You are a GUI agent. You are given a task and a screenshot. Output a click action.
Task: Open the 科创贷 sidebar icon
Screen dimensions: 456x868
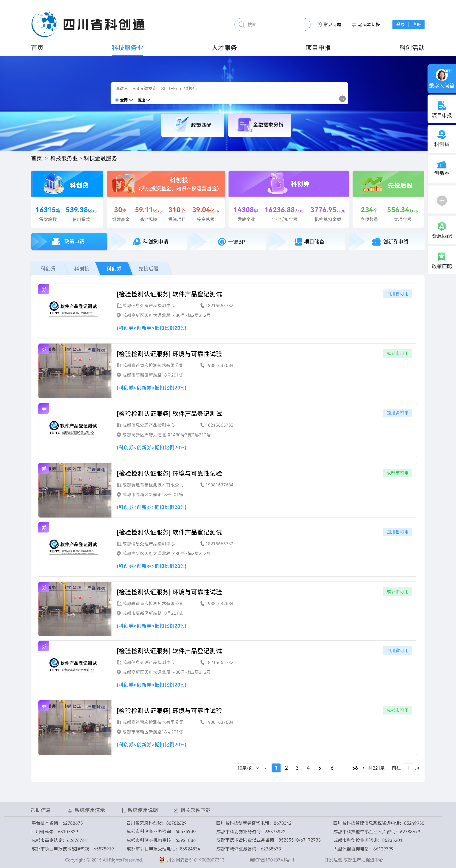441,135
